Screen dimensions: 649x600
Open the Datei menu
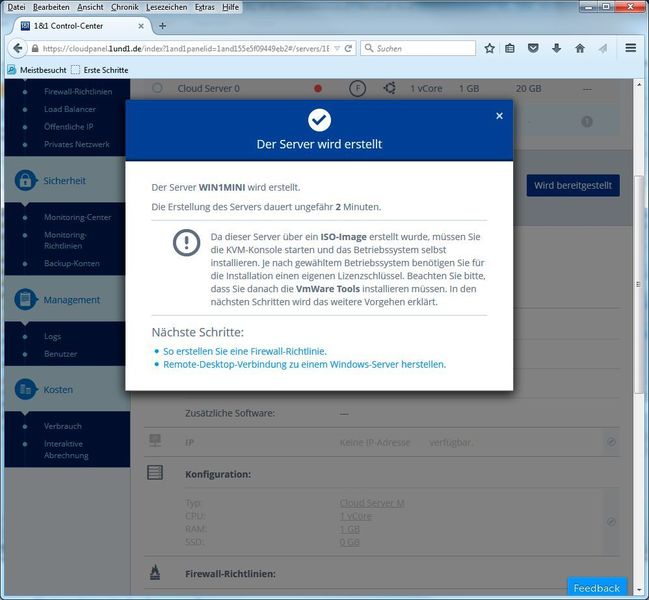click(x=16, y=7)
